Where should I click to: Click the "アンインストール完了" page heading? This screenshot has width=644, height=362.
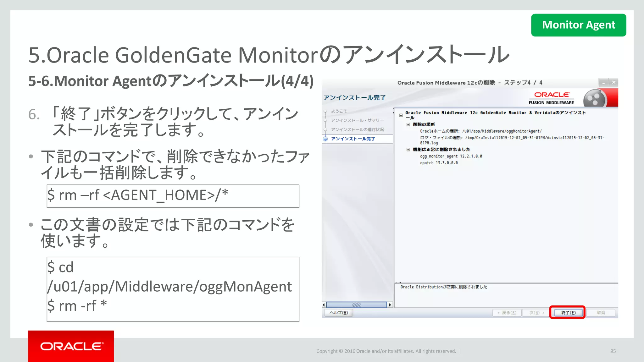354,98
